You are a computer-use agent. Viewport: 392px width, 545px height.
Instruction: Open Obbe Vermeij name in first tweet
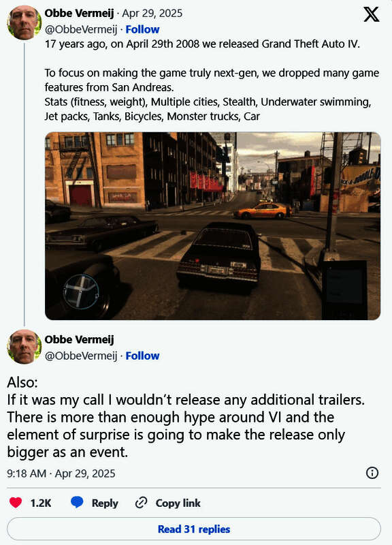(79, 14)
